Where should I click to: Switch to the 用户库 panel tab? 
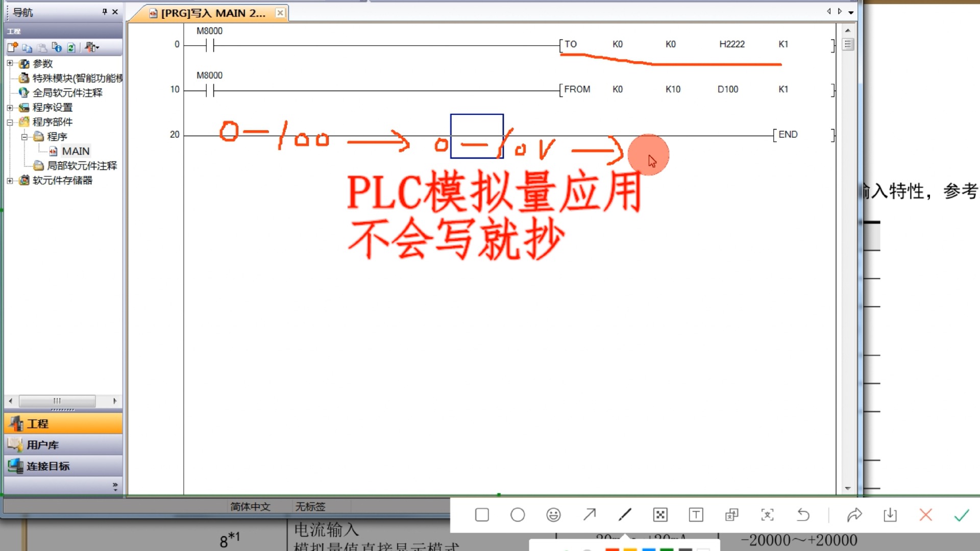point(43,445)
